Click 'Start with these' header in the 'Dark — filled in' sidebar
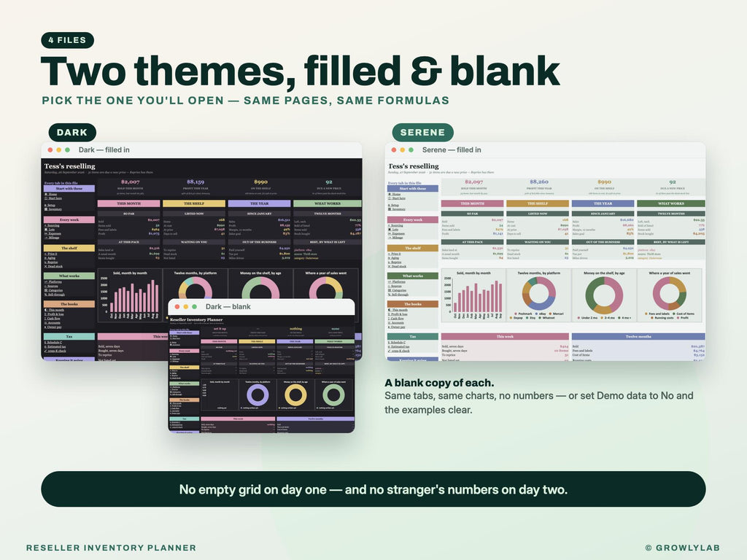 pyautogui.click(x=69, y=189)
